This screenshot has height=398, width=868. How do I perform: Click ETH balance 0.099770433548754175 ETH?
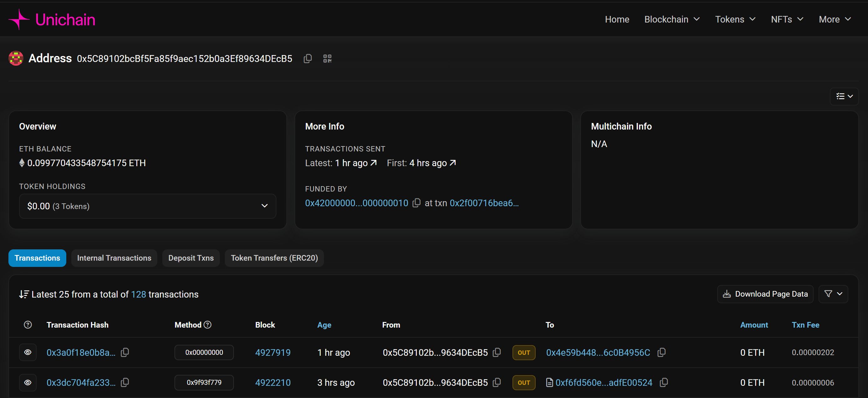coord(86,163)
